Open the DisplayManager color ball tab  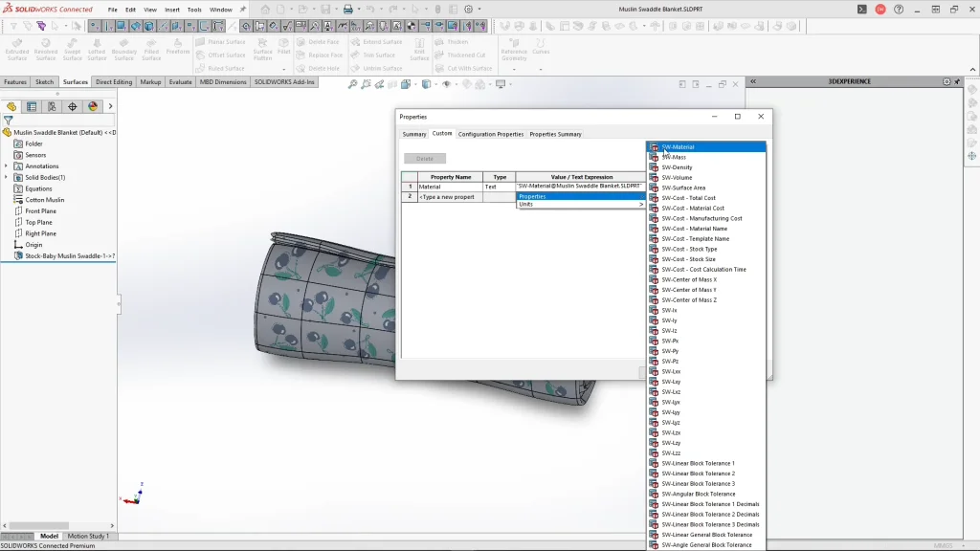93,106
